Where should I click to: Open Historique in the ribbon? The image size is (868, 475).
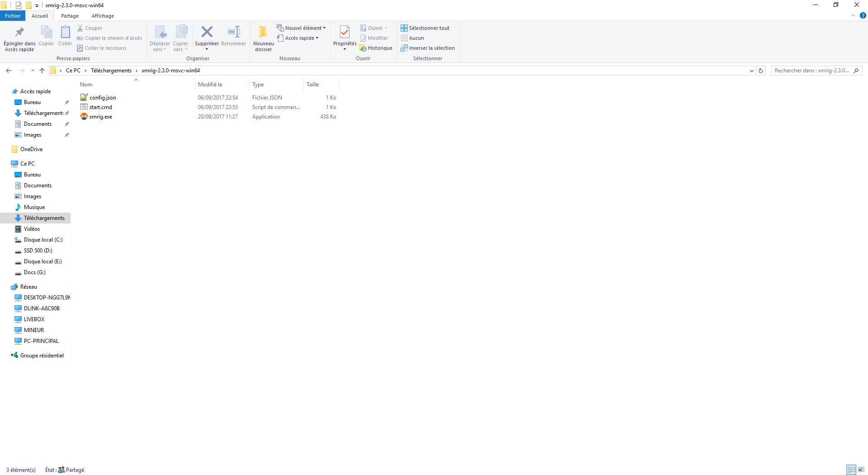376,48
